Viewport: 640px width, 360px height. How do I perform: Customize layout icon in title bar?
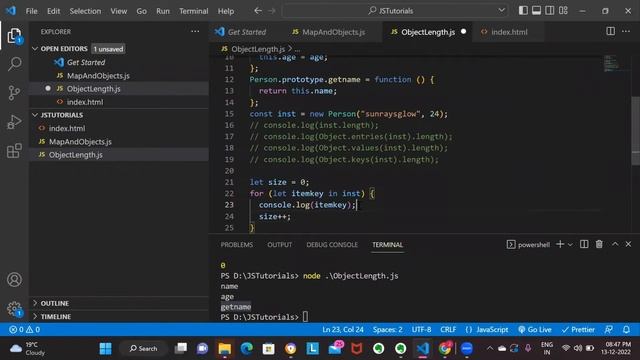tap(563, 11)
